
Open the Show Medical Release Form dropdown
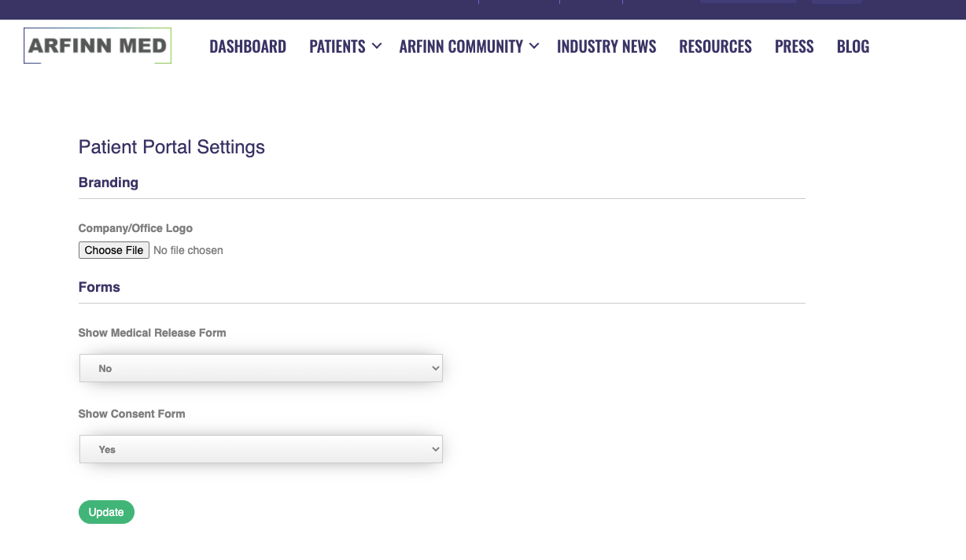pyautogui.click(x=261, y=368)
